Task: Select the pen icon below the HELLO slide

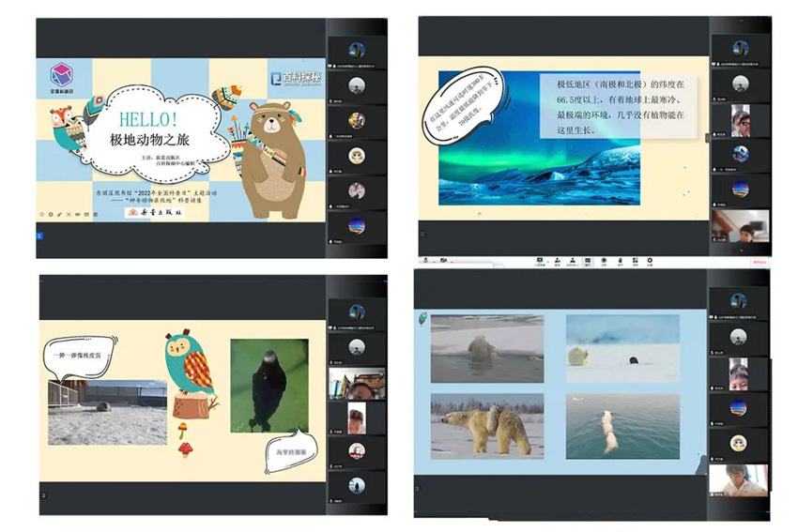Action: tap(61, 214)
